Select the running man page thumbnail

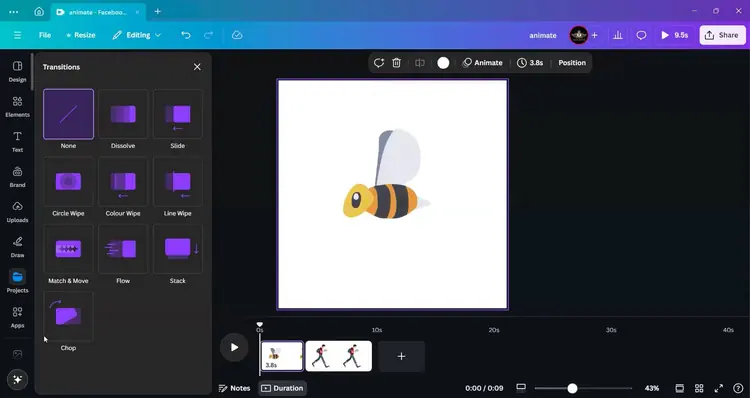pos(339,356)
